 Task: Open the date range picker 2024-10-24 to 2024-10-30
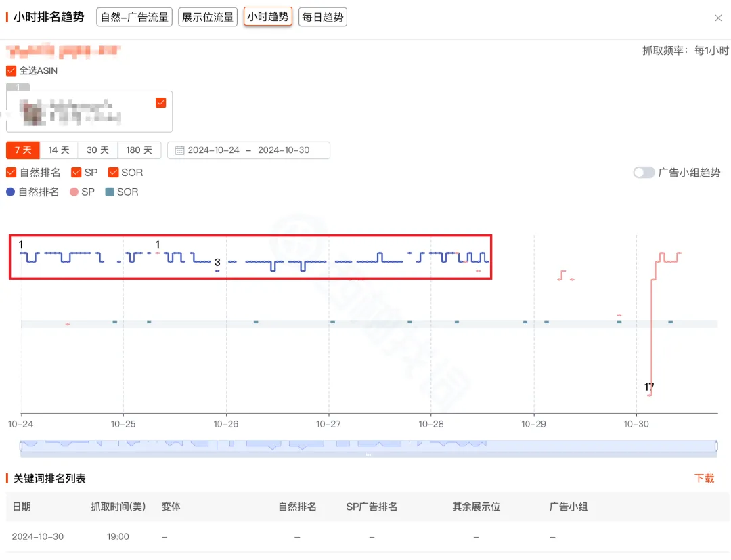point(248,150)
